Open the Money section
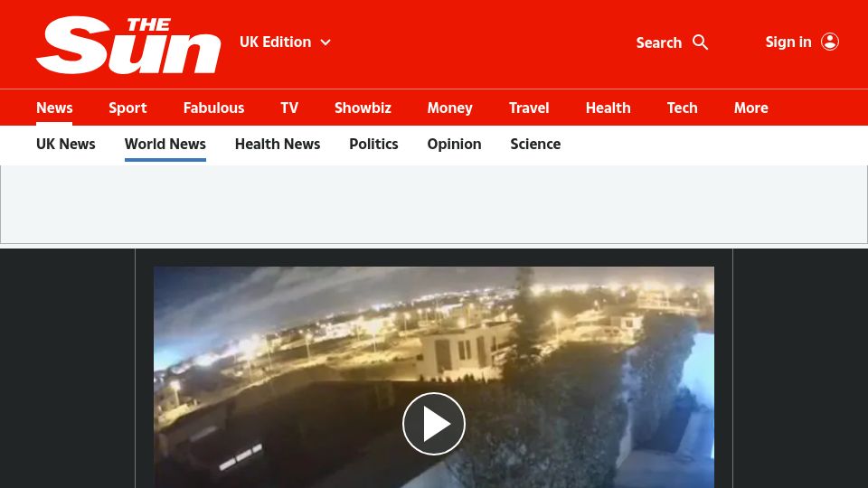Viewport: 868px width, 488px height. [449, 108]
